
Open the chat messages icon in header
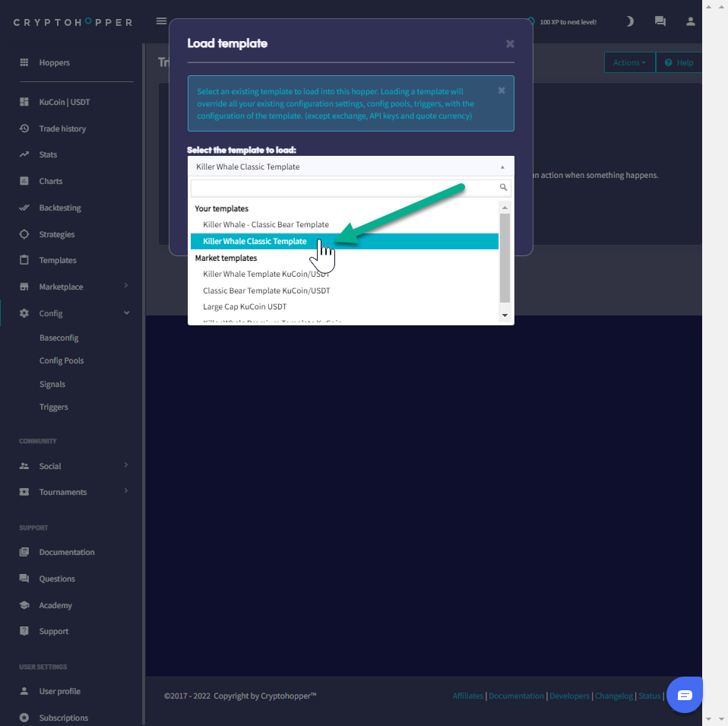[660, 21]
